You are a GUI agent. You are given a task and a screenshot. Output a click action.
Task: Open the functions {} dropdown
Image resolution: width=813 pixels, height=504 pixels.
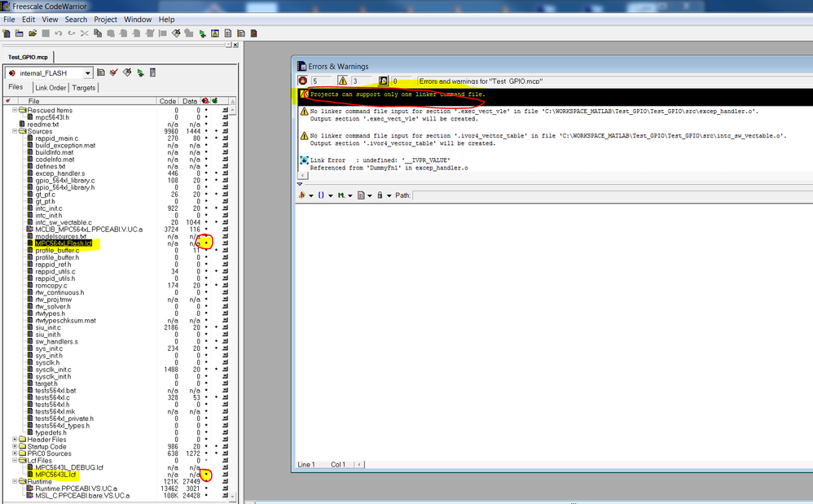(325, 195)
